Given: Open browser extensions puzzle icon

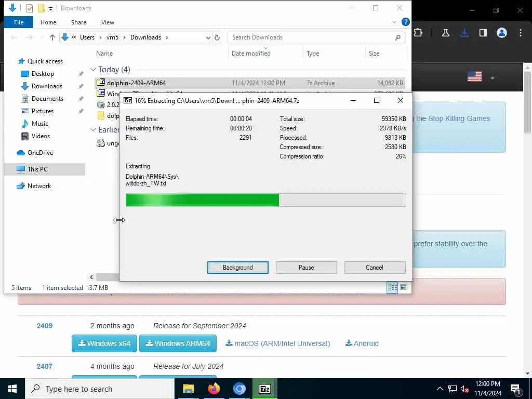Looking at the screenshot, I should (418, 33).
